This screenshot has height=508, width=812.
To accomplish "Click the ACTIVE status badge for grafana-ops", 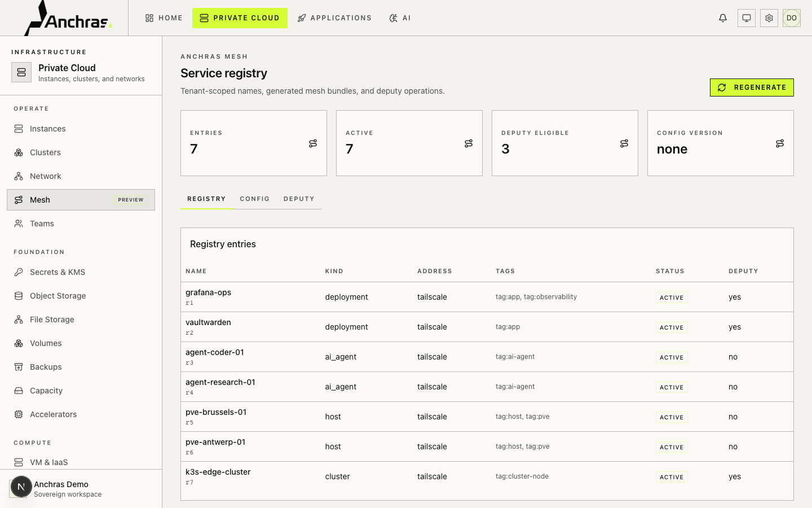I will coord(672,297).
